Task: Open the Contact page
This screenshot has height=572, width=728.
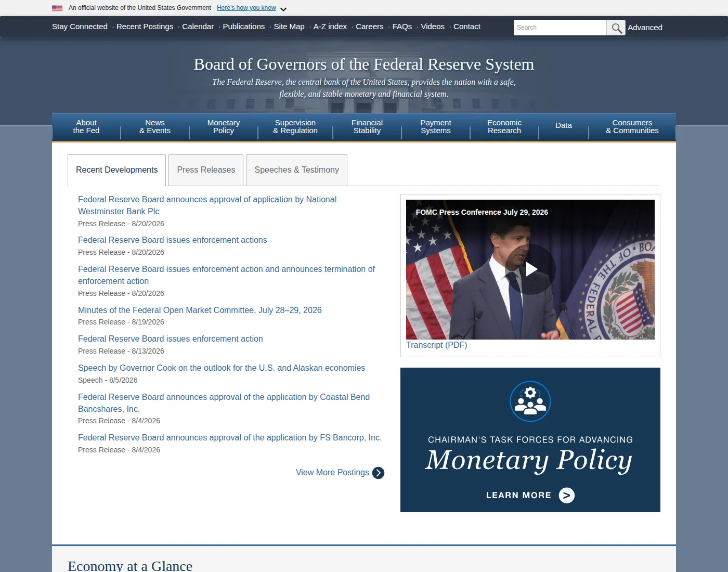Action: click(467, 27)
